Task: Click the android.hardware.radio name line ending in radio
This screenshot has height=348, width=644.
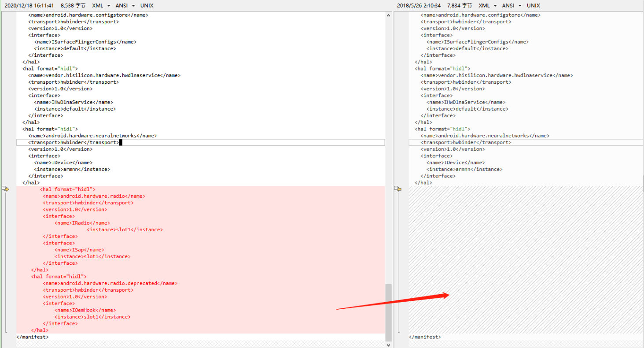Action: click(94, 196)
